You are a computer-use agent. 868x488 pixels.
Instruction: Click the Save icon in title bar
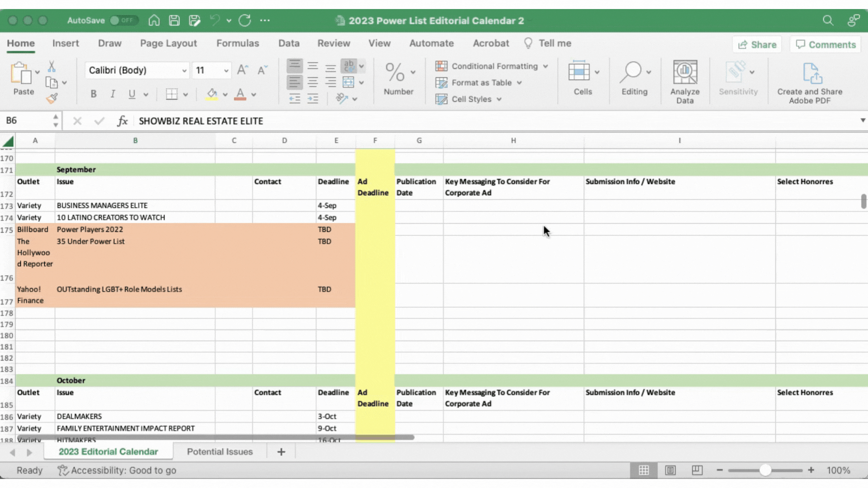click(x=174, y=20)
